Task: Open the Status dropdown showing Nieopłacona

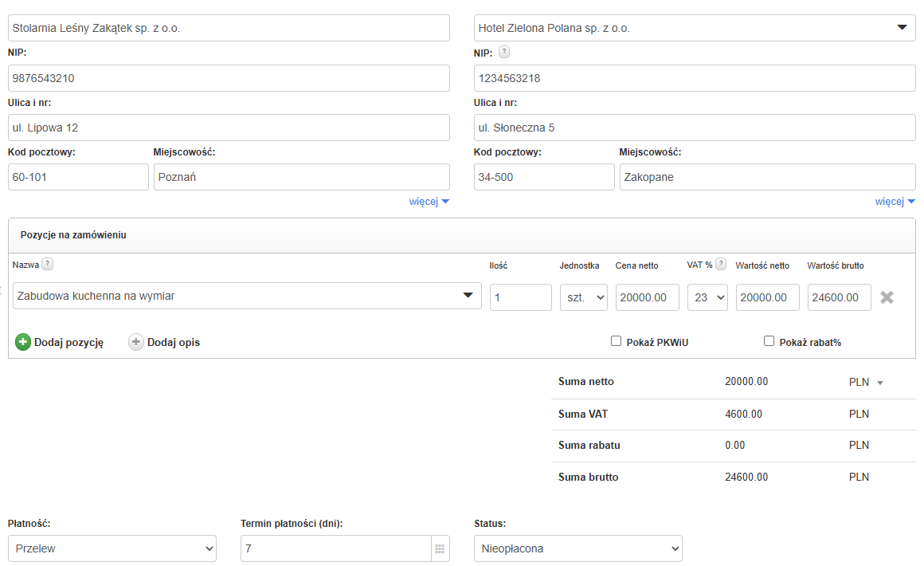Action: pyautogui.click(x=578, y=549)
